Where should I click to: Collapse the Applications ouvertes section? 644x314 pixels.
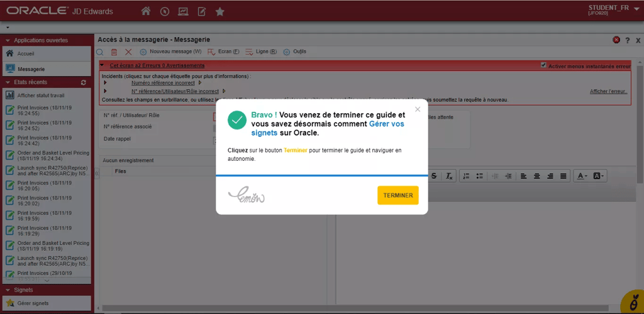[x=8, y=40]
